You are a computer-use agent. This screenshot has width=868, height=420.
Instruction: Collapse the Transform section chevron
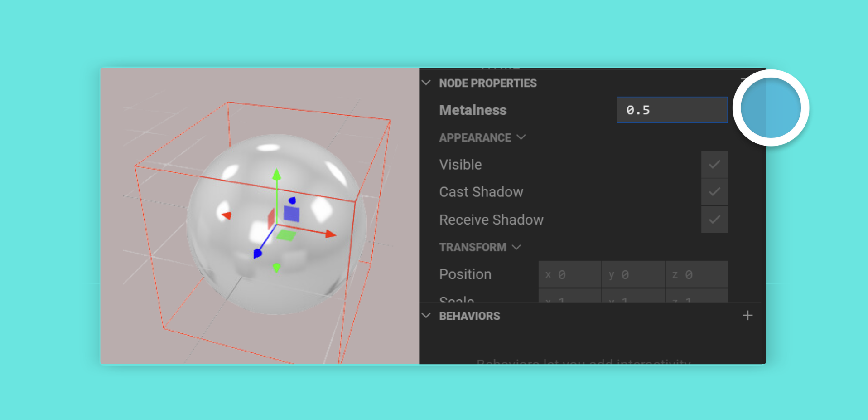(516, 247)
